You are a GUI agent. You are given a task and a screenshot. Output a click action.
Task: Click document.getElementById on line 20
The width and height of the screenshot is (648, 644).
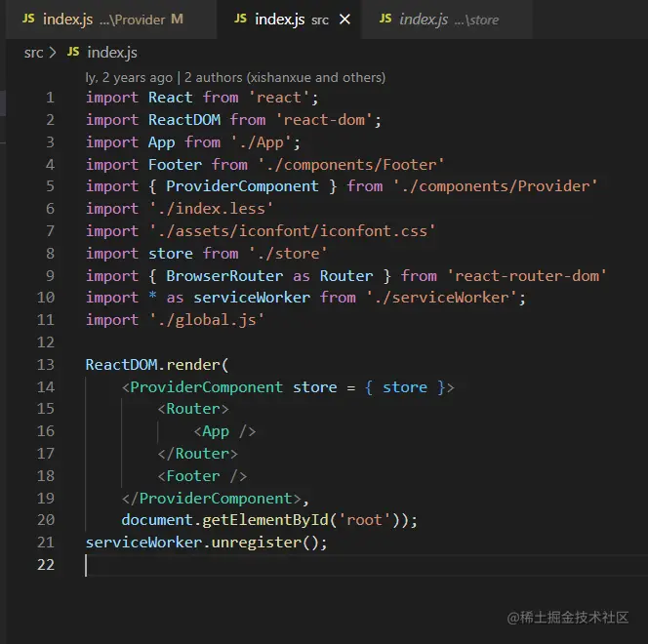point(224,520)
